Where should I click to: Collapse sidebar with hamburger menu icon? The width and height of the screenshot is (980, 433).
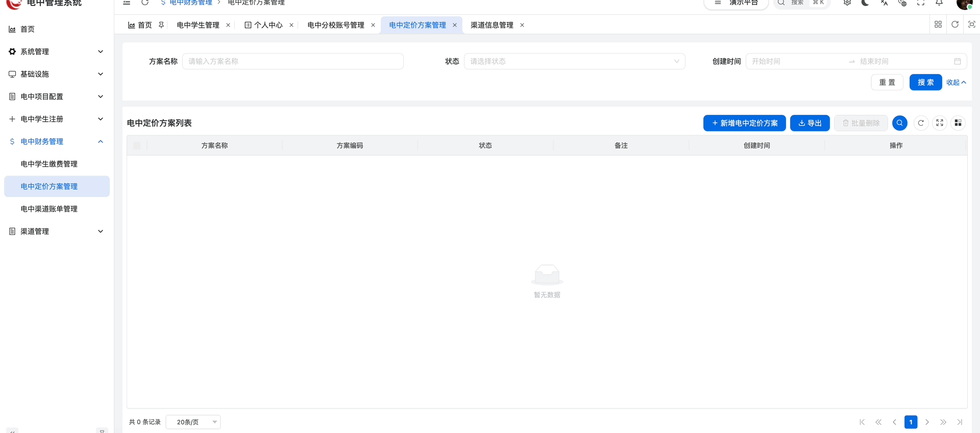pyautogui.click(x=127, y=3)
